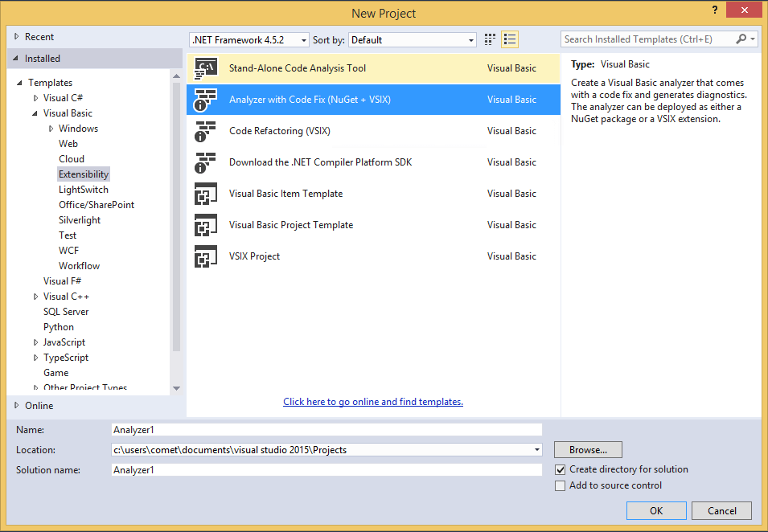Viewport: 768px width, 532px height.
Task: Select the SQL Server node
Action: click(66, 312)
